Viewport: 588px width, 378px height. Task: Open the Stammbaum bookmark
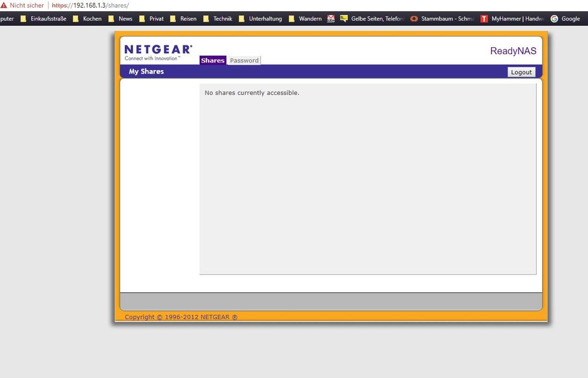point(442,18)
